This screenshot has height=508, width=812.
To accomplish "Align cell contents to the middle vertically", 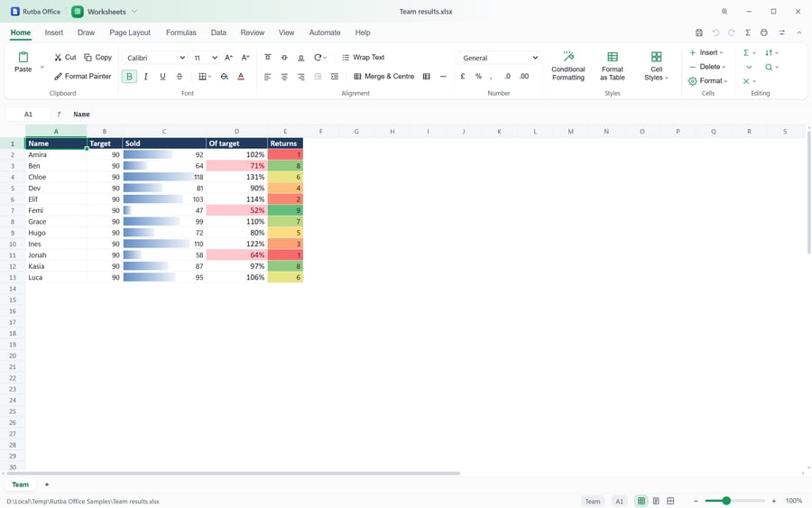I will pyautogui.click(x=284, y=58).
